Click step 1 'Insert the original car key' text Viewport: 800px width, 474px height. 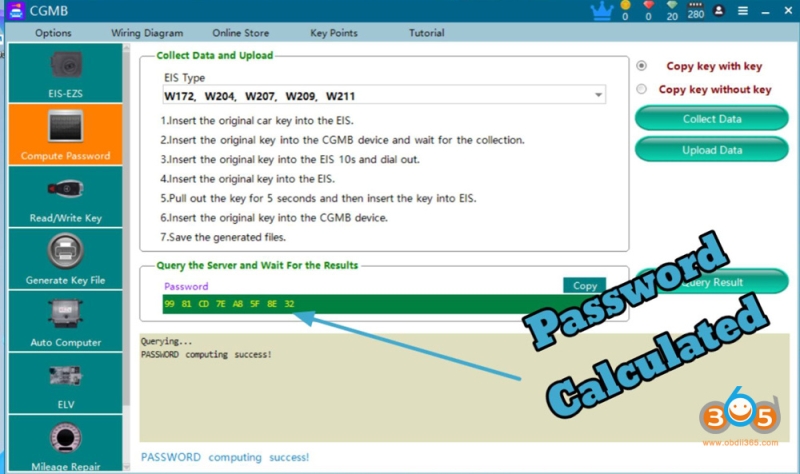tap(257, 120)
